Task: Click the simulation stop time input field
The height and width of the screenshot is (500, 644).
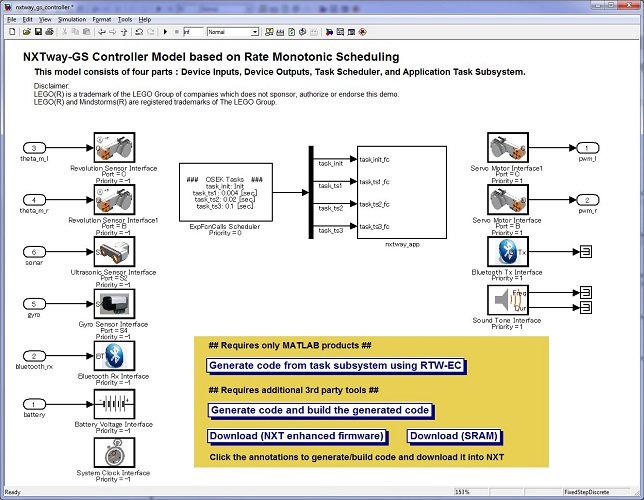Action: pos(193,31)
